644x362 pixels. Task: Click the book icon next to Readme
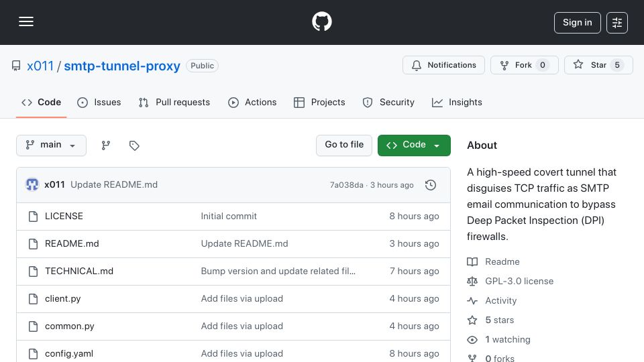pyautogui.click(x=472, y=262)
